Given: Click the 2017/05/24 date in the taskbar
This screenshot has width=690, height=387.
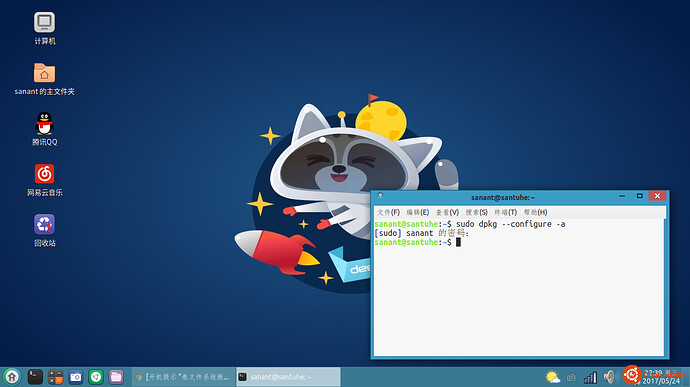Looking at the screenshot, I should pos(661,381).
